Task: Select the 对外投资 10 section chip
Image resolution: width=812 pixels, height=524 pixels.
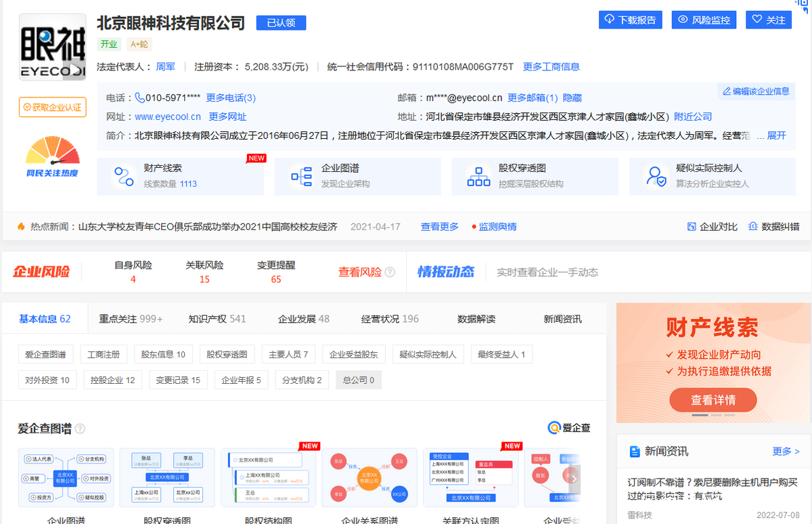Action: pyautogui.click(x=47, y=380)
